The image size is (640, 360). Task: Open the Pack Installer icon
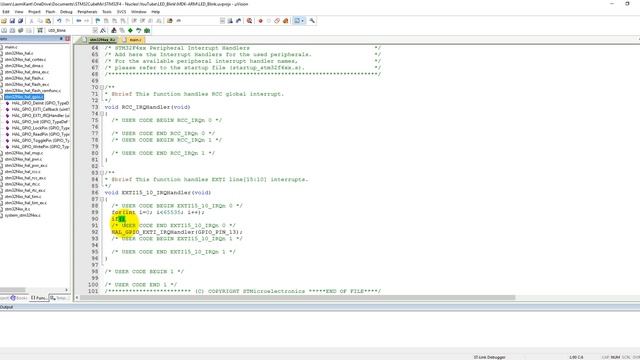click(147, 31)
